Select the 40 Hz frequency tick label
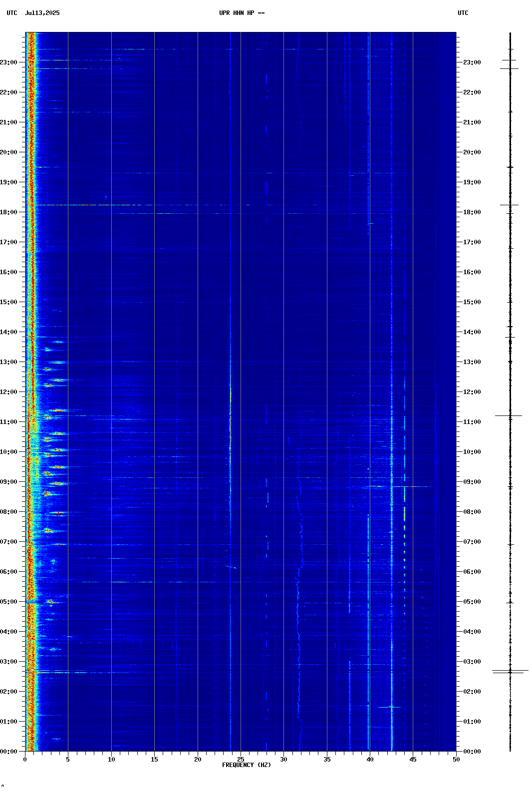Image resolution: width=532 pixels, height=791 pixels. 370,760
